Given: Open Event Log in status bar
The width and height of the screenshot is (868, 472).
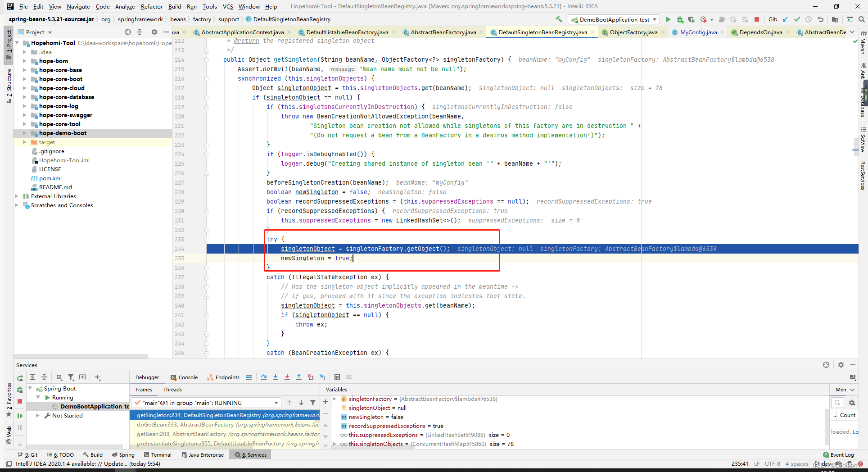Looking at the screenshot, I should tap(838, 454).
